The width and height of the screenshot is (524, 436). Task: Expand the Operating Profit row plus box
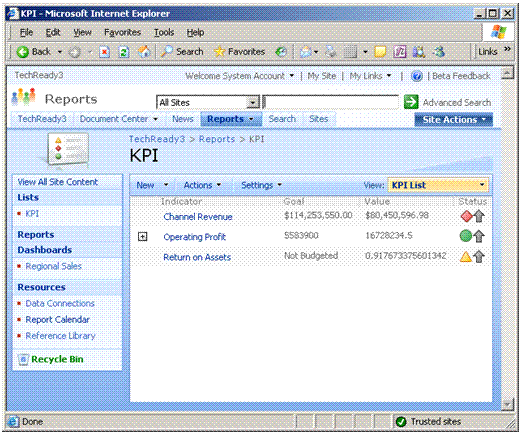143,237
